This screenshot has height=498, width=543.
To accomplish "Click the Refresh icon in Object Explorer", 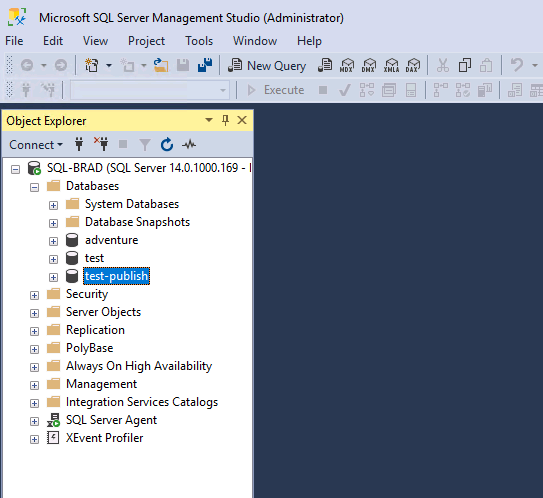I will [x=167, y=144].
